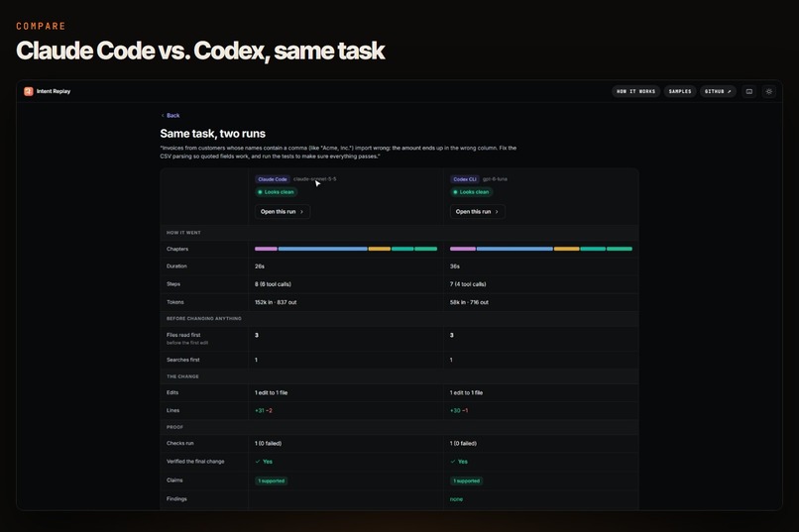Open the Samples page
This screenshot has height=532, width=799.
click(680, 91)
